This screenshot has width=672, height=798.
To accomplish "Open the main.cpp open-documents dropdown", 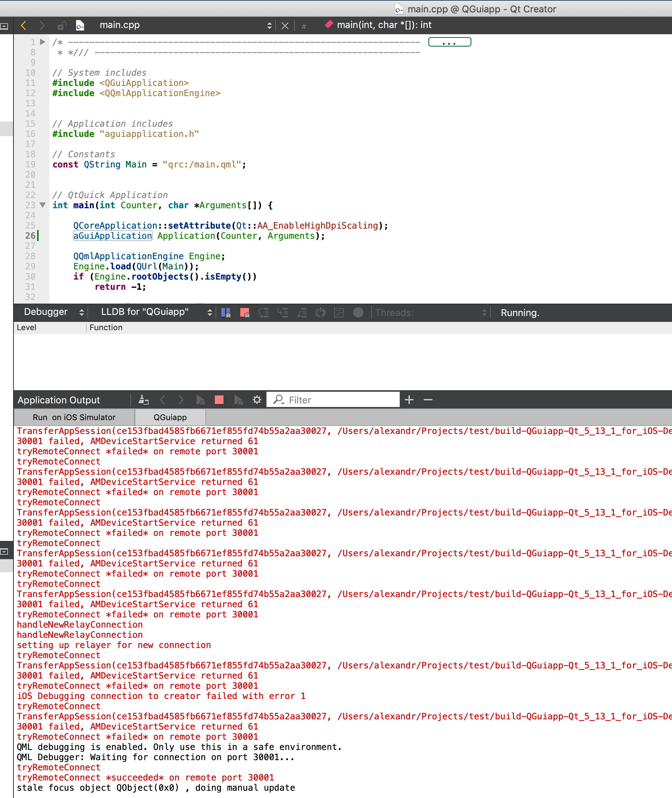I will coord(269,25).
